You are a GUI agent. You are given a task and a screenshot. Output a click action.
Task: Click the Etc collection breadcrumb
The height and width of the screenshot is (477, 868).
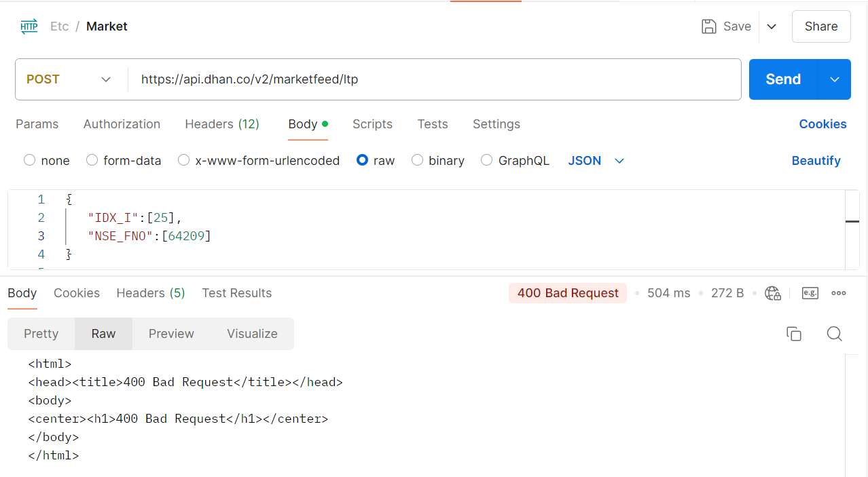pyautogui.click(x=60, y=26)
